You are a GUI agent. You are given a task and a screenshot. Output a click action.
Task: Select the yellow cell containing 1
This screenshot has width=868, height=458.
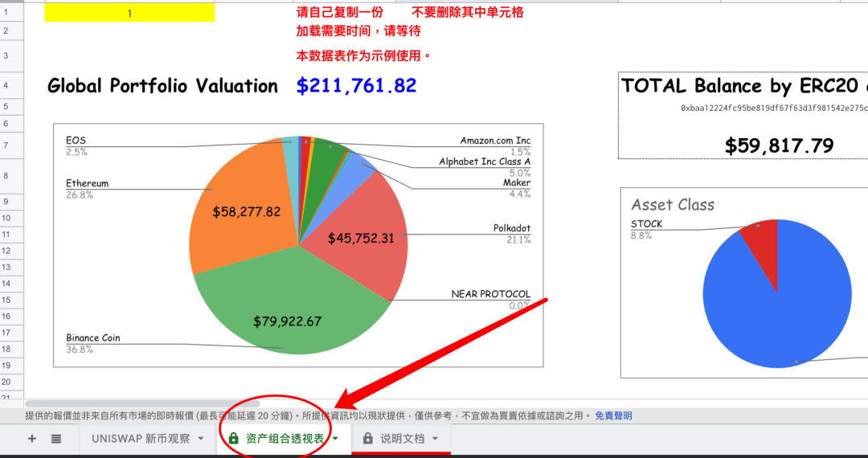(129, 14)
